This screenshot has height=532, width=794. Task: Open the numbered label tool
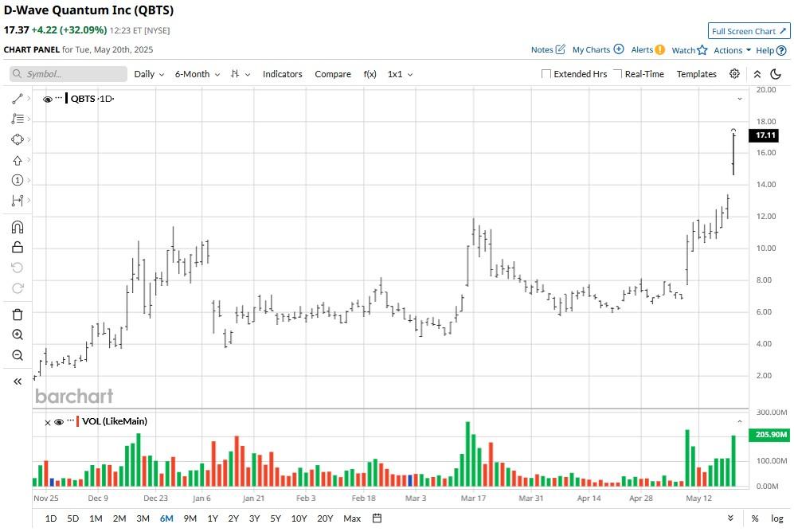[18, 180]
